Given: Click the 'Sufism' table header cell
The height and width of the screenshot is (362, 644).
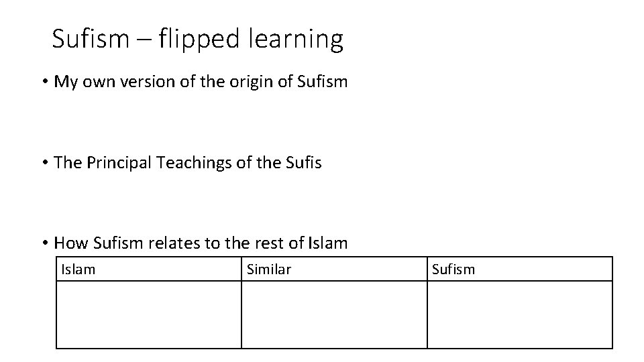Looking at the screenshot, I should pyautogui.click(x=519, y=269).
